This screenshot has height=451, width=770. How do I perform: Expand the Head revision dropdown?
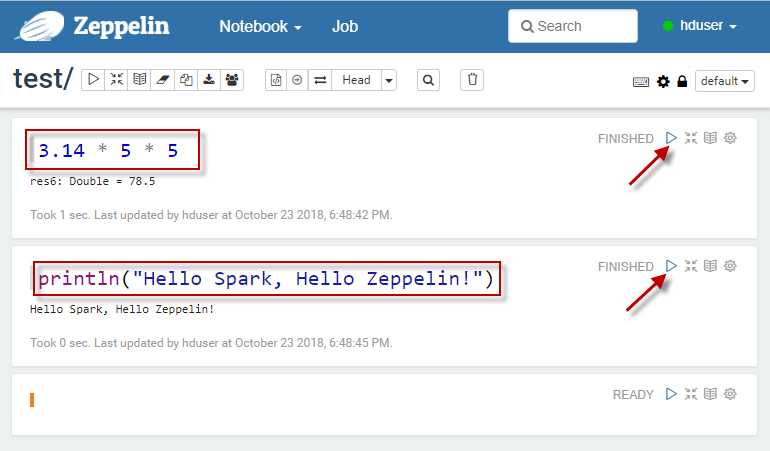click(389, 80)
